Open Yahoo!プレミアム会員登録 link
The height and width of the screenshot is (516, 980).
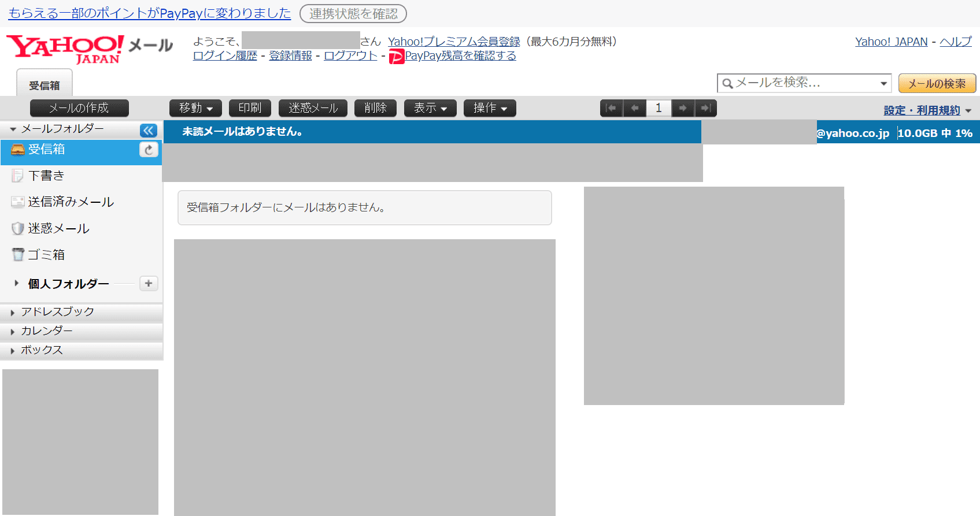coord(454,42)
